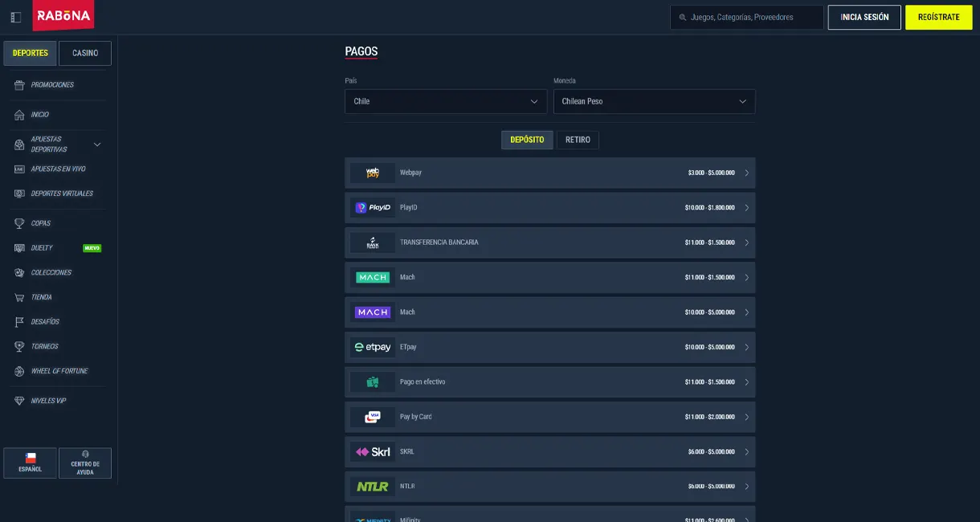
Task: Switch to the Deportes tab
Action: 30,53
